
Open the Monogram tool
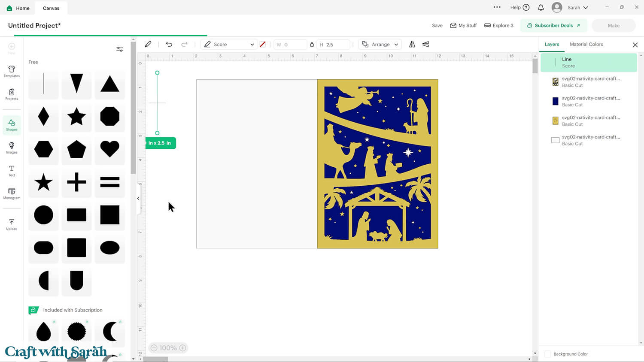(x=12, y=193)
